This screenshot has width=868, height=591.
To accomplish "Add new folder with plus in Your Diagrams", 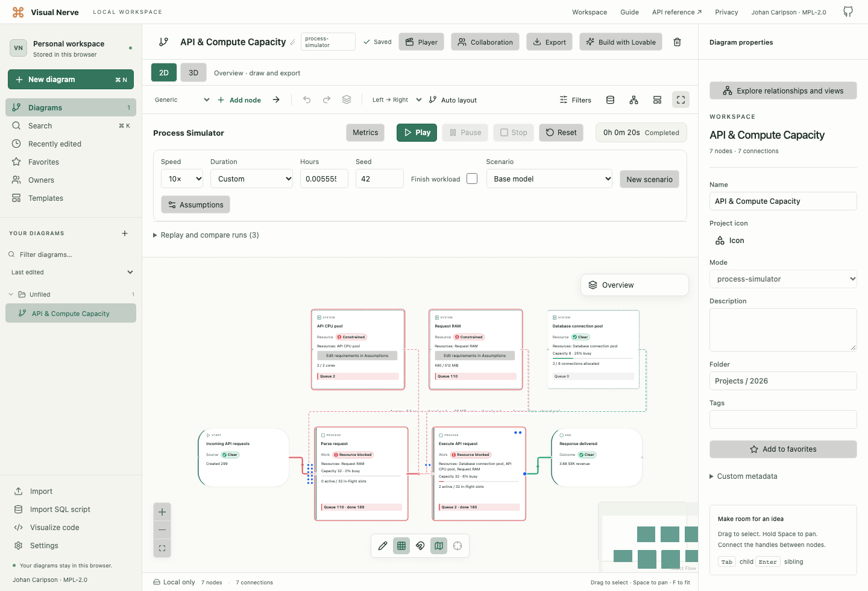I will pos(125,233).
